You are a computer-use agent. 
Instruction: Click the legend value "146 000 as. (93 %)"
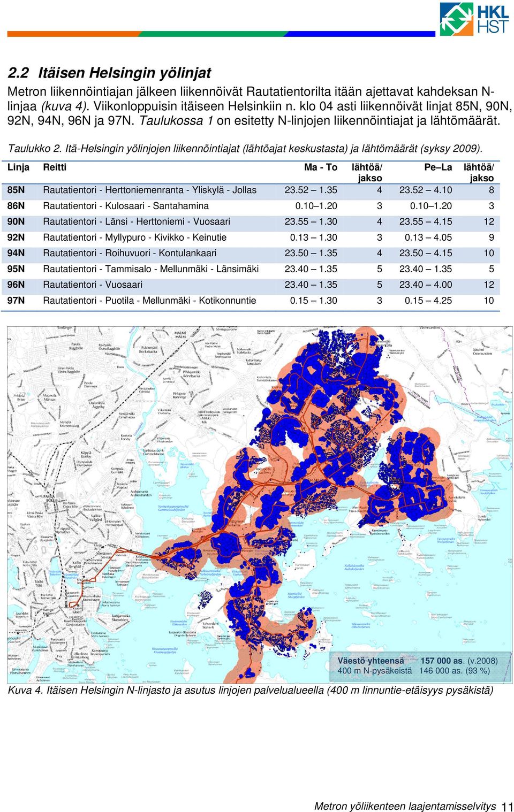455,671
